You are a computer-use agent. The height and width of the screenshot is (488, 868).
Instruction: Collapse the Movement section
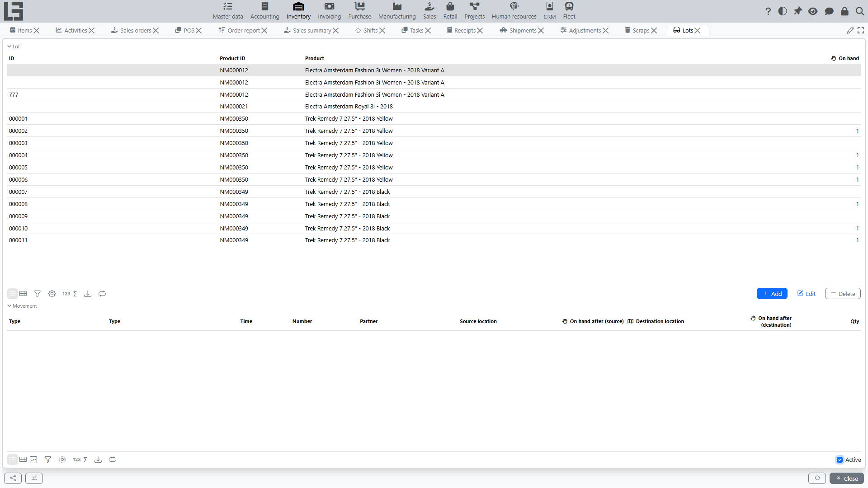[x=22, y=306]
